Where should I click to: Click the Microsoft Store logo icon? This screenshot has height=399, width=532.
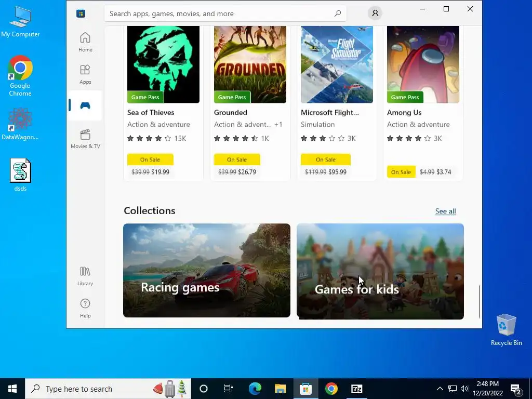click(x=81, y=14)
